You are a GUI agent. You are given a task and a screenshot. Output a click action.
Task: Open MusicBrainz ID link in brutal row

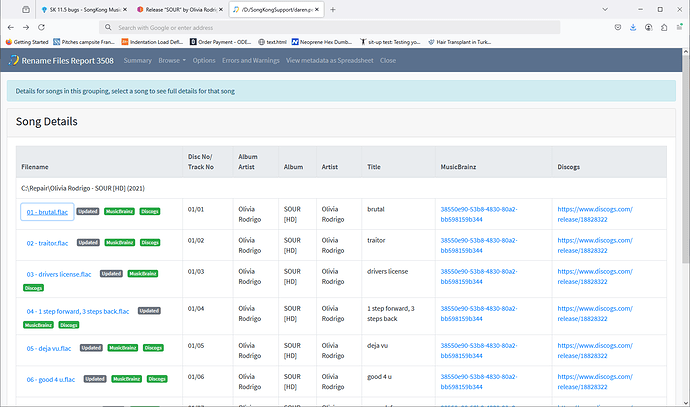(479, 214)
